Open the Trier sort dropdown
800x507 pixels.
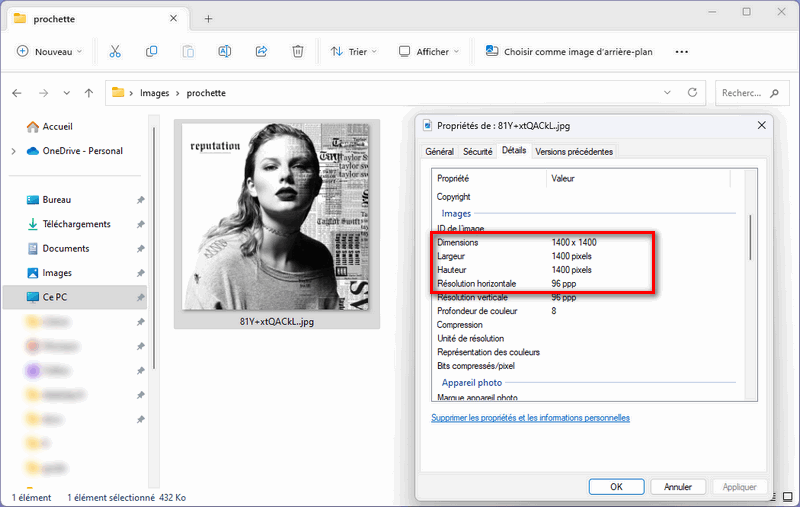click(354, 52)
